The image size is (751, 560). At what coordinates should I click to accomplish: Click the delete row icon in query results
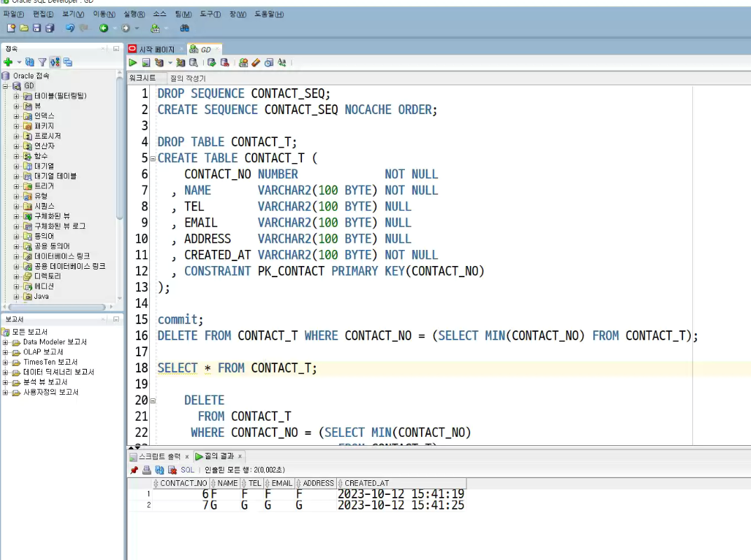(x=172, y=470)
